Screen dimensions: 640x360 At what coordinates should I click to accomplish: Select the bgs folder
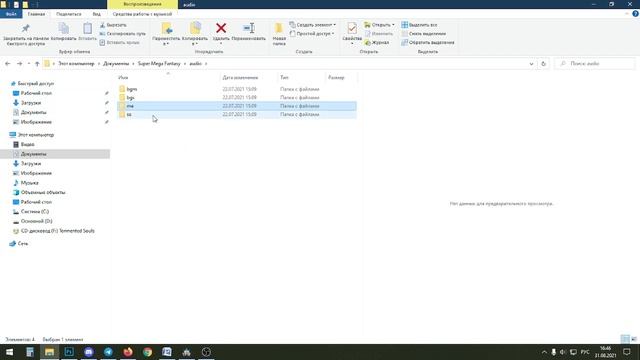coord(237,98)
